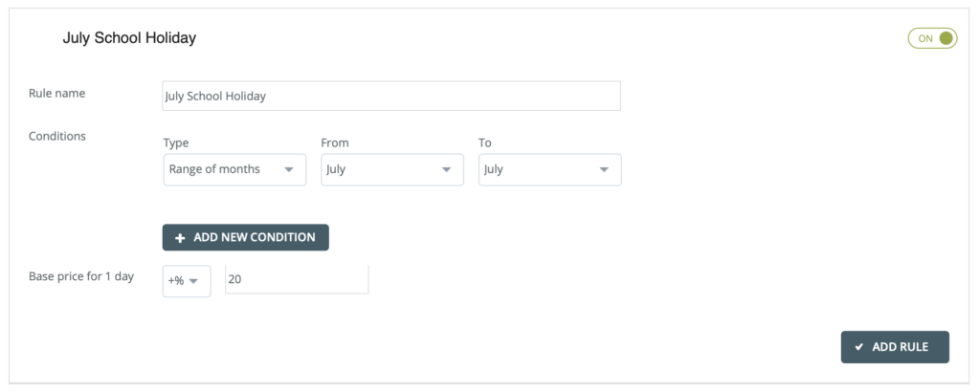
Task: Click the checkmark icon on Add Rule
Action: (x=859, y=347)
